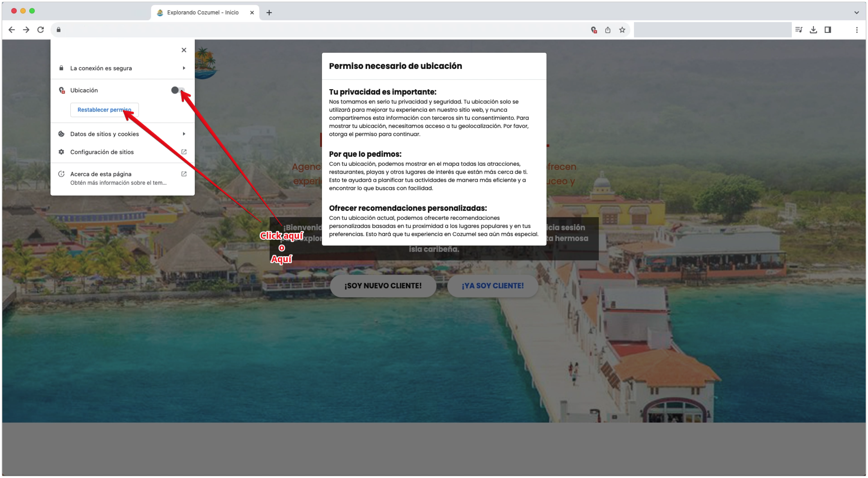Open Acerca de esta página entry
868x478 pixels.
[122, 178]
